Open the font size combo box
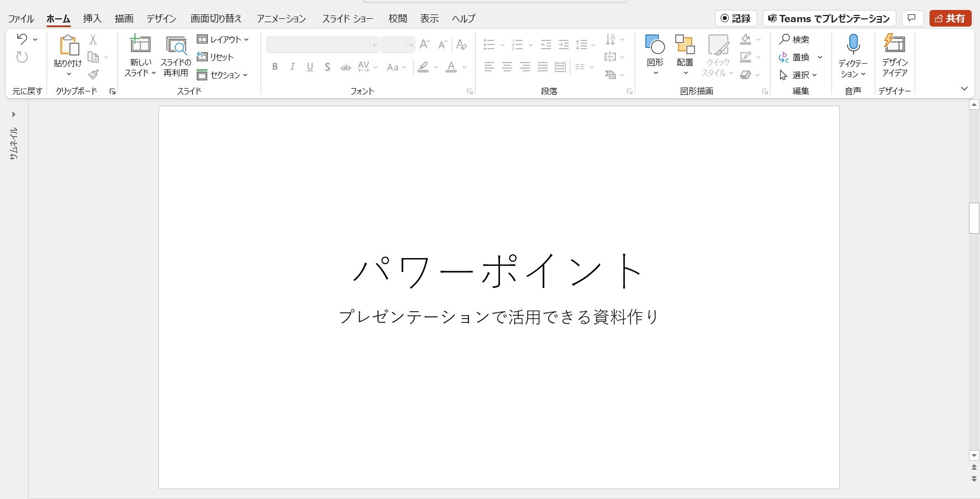Image resolution: width=980 pixels, height=499 pixels. click(397, 45)
